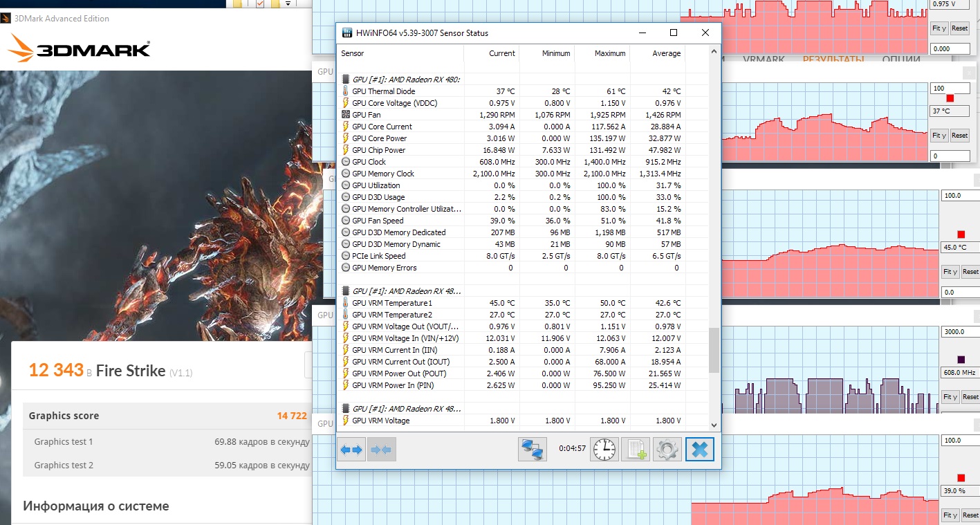Click the sensor list scrollbar up arrow
Image resolution: width=980 pixels, height=525 pixels.
[714, 50]
